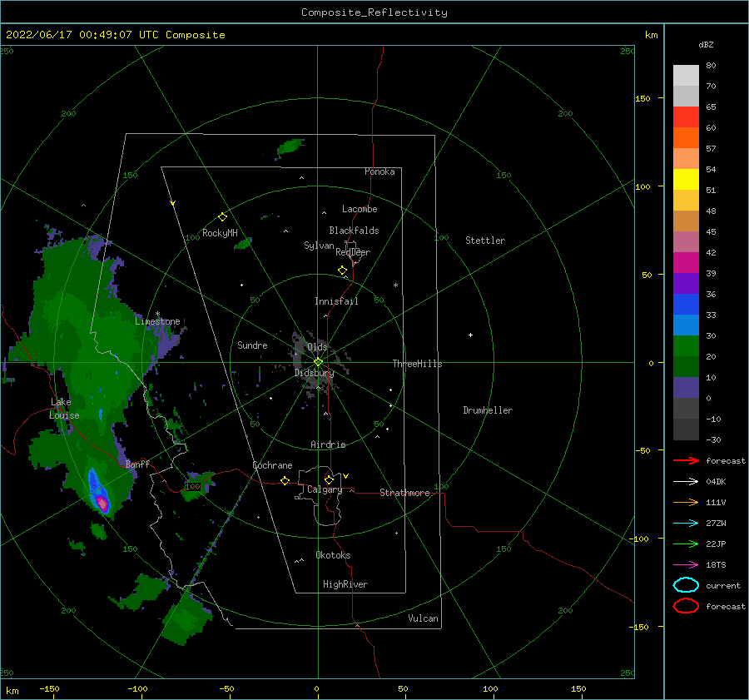The height and width of the screenshot is (700, 749).
Task: Click the white 04DK arrow legend icon
Action: [686, 482]
